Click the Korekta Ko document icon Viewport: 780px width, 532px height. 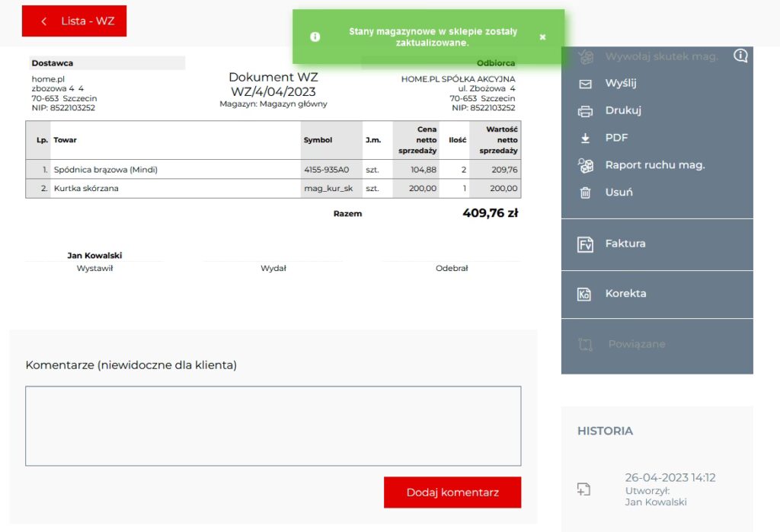(x=585, y=294)
